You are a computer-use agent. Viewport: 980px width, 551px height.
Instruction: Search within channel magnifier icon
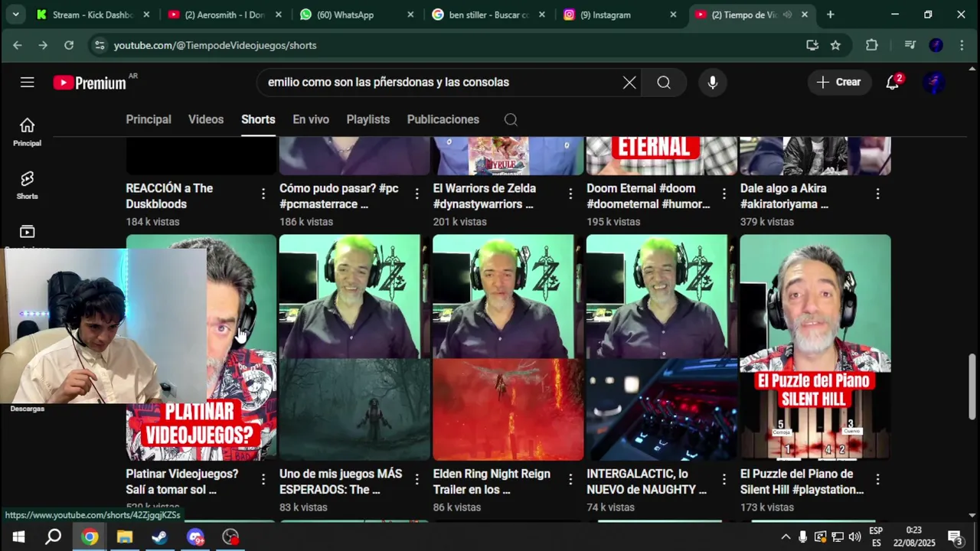click(511, 119)
